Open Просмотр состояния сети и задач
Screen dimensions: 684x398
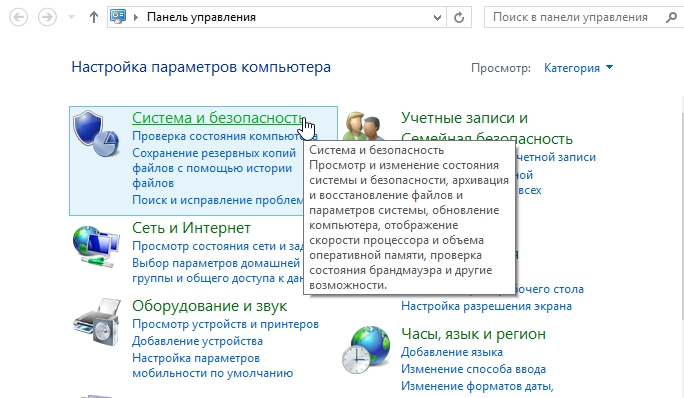[218, 246]
